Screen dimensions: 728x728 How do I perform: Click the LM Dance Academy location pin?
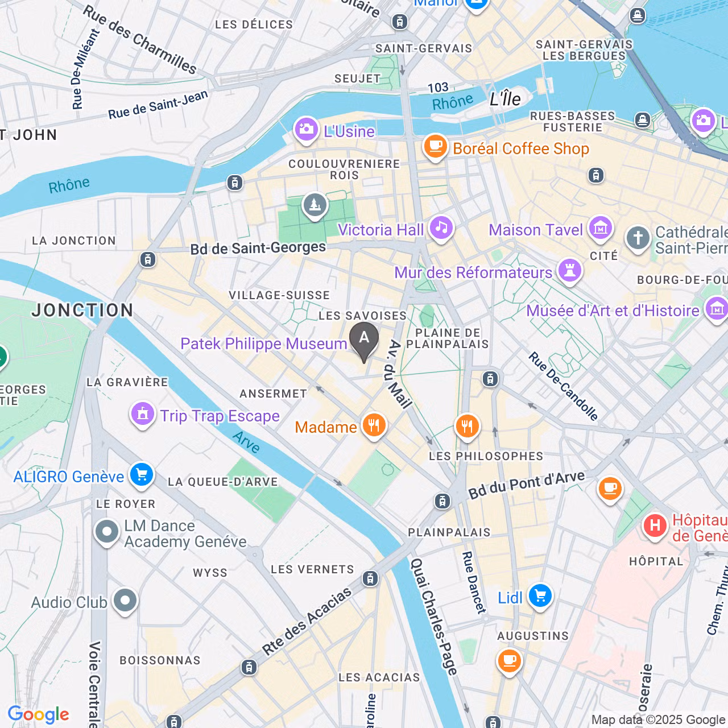click(106, 532)
